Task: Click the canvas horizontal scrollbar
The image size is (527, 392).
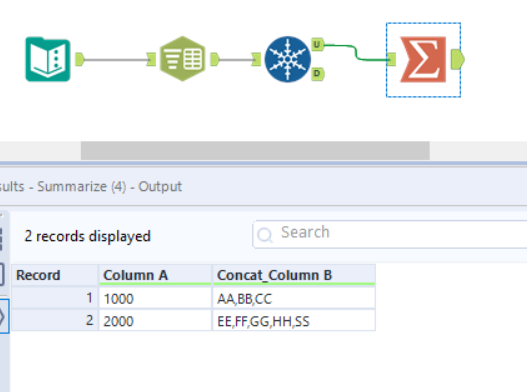Action: pos(255,150)
